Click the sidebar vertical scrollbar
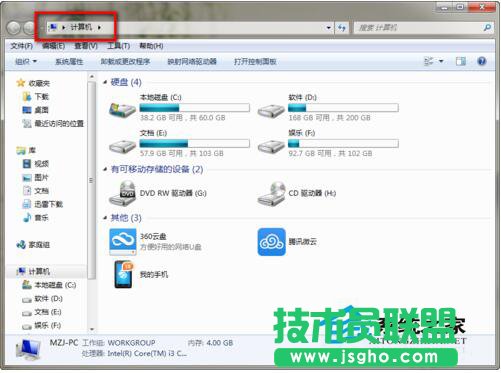 pos(92,180)
